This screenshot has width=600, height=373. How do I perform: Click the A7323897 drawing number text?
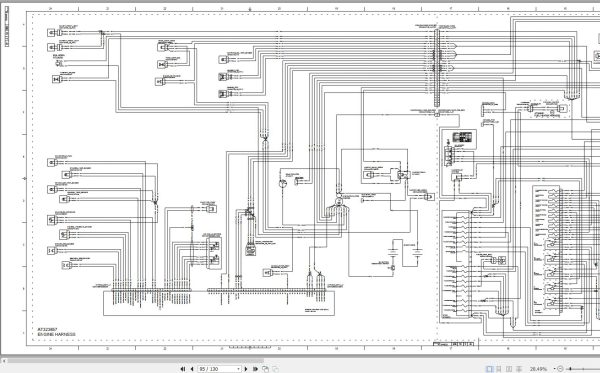click(x=47, y=329)
